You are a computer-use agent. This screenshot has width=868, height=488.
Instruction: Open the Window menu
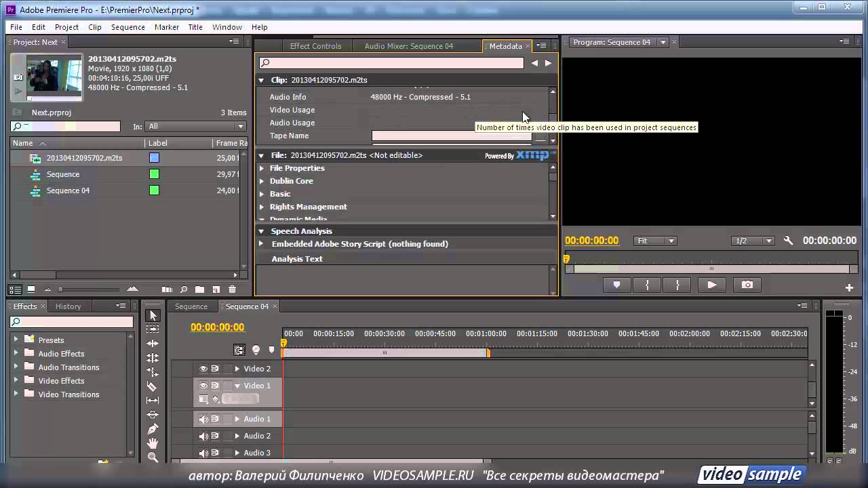227,27
